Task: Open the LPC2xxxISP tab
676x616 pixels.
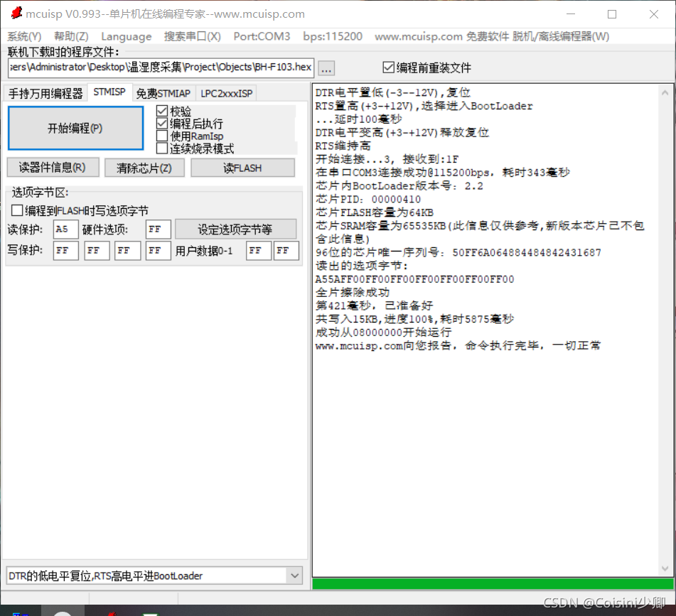Action: (226, 94)
